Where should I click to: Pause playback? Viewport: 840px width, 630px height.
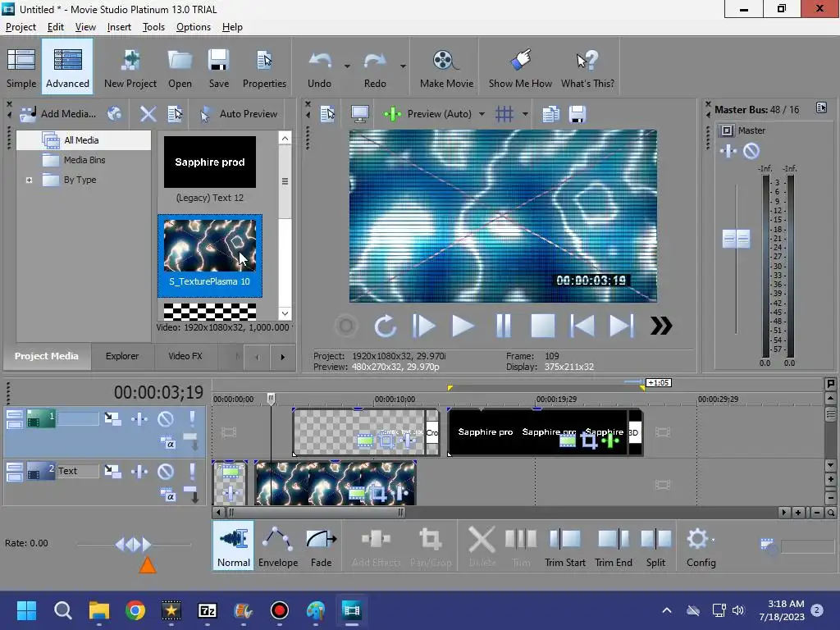[503, 326]
